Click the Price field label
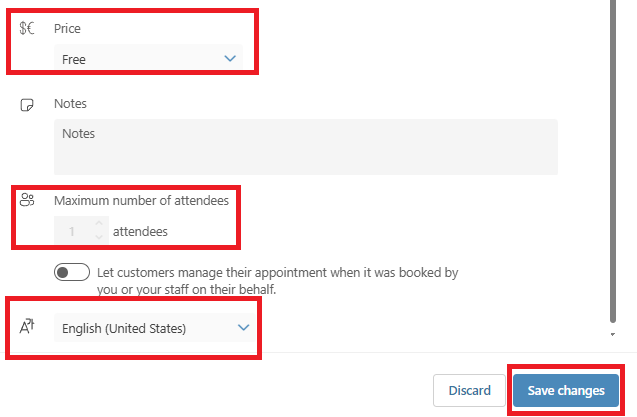The height and width of the screenshot is (417, 637). click(x=67, y=29)
